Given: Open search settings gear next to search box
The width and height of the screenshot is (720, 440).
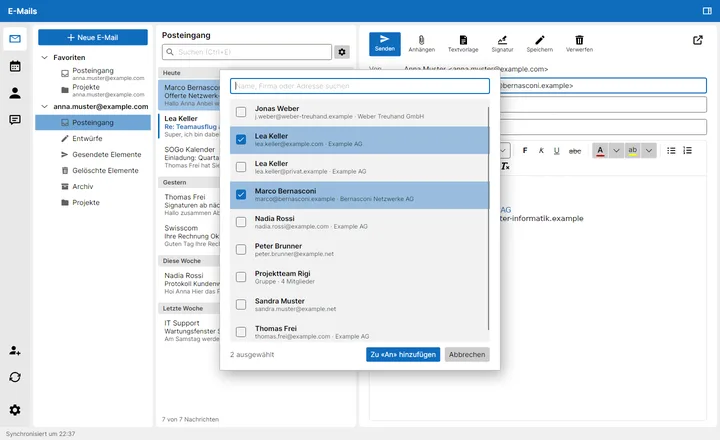Looking at the screenshot, I should click(342, 52).
